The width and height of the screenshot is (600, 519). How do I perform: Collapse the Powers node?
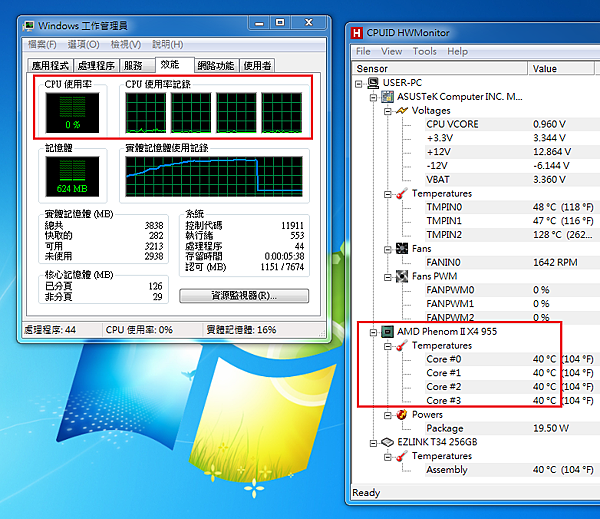click(x=388, y=415)
